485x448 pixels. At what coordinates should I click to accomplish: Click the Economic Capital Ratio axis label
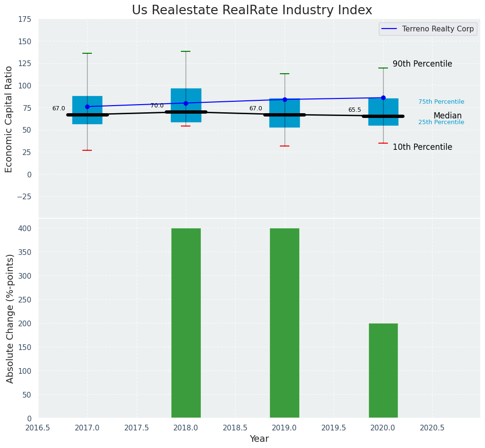click(x=9, y=119)
